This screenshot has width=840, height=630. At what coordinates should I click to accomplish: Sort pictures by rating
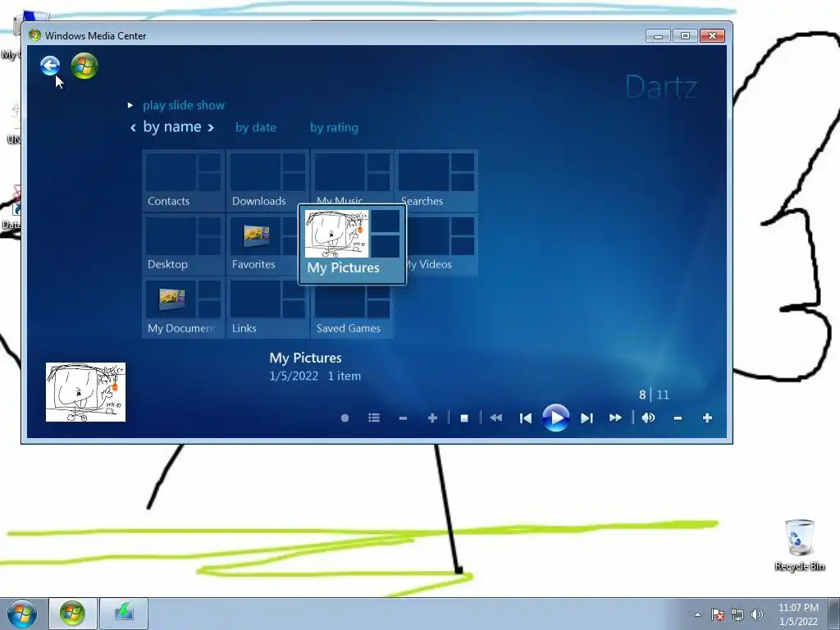point(334,127)
